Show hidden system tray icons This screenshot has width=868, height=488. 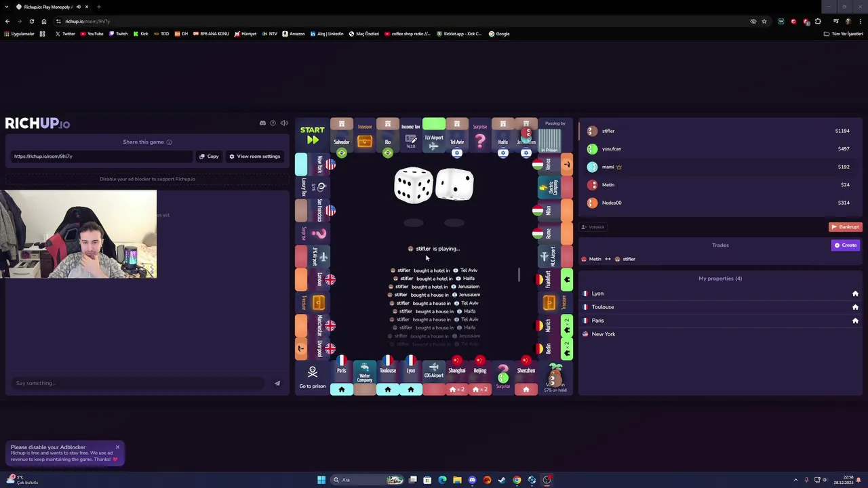[795, 480]
